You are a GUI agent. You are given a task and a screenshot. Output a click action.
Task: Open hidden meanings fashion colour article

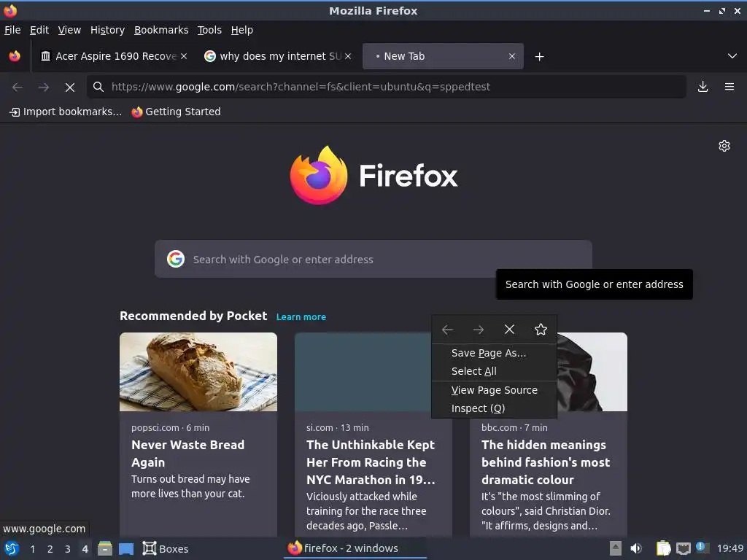pos(546,462)
